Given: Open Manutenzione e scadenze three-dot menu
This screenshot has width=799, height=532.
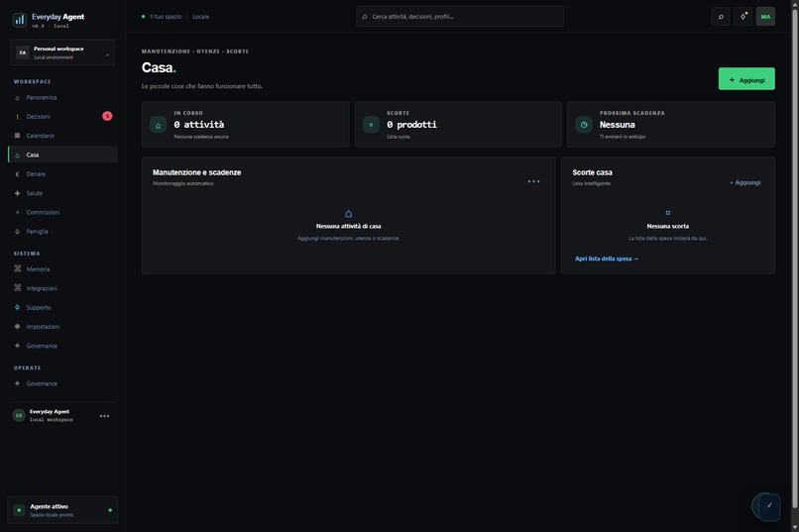Looking at the screenshot, I should [x=533, y=181].
